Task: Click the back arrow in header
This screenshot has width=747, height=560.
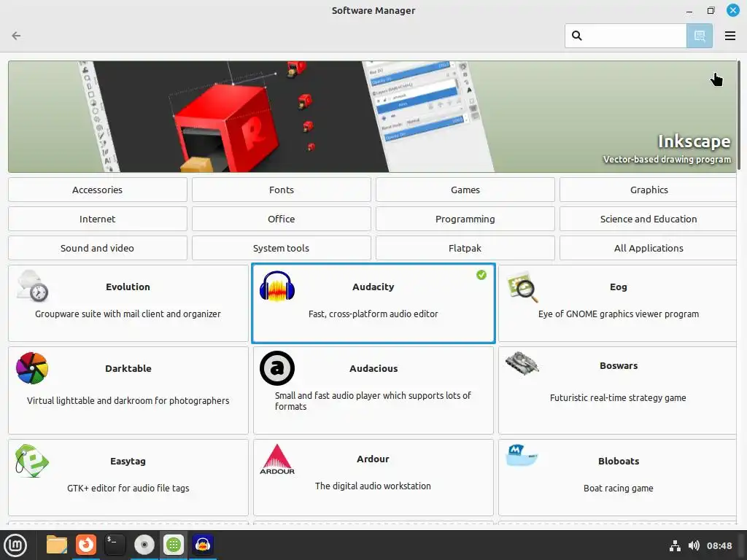Action: point(16,36)
